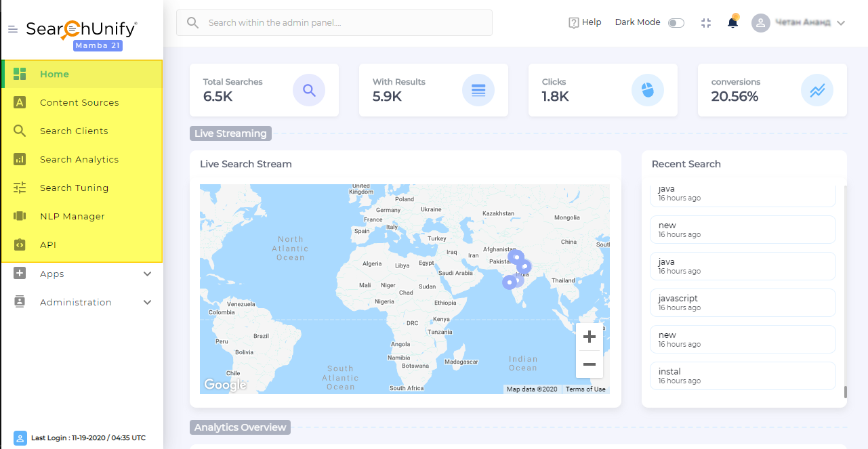This screenshot has height=449, width=868.
Task: Zoom out on the map with minus button
Action: [589, 364]
